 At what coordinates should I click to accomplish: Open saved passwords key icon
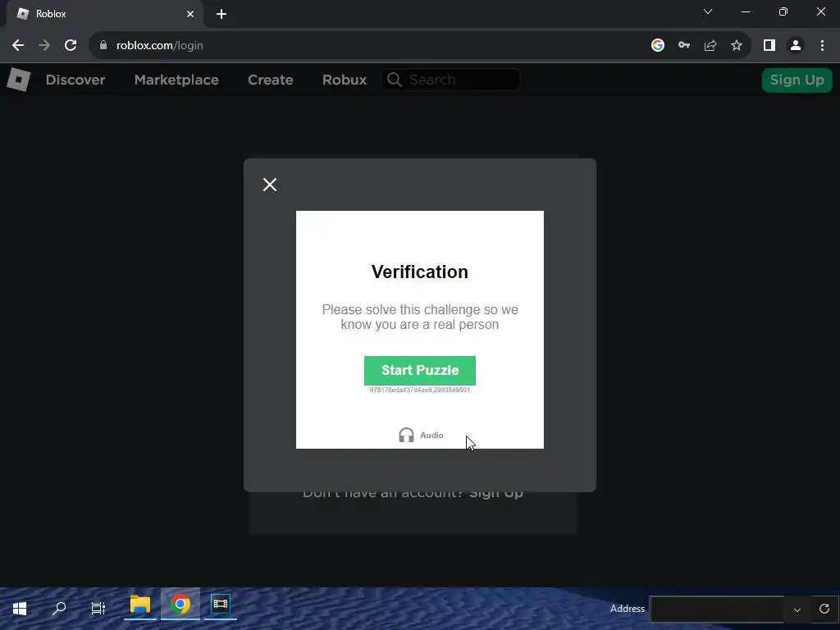[684, 46]
